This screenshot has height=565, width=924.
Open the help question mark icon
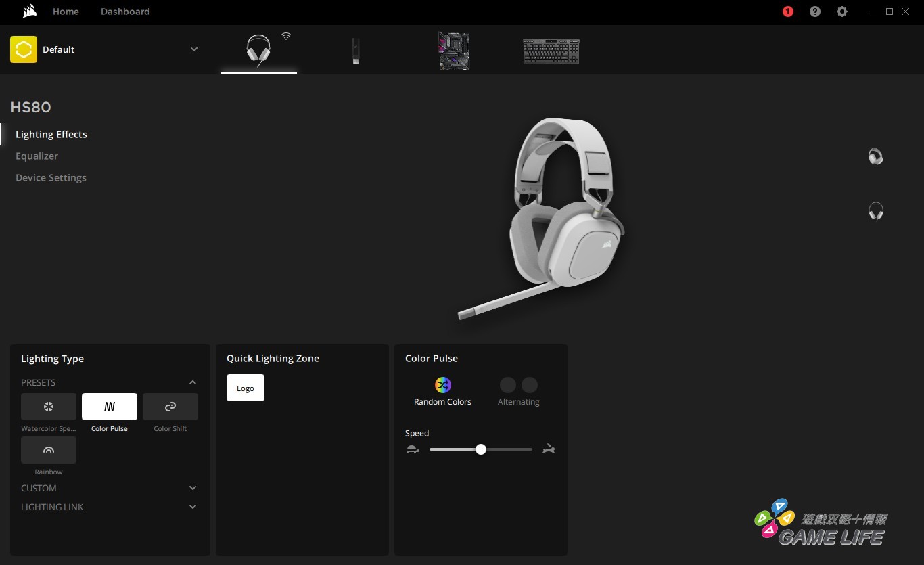[x=815, y=12]
